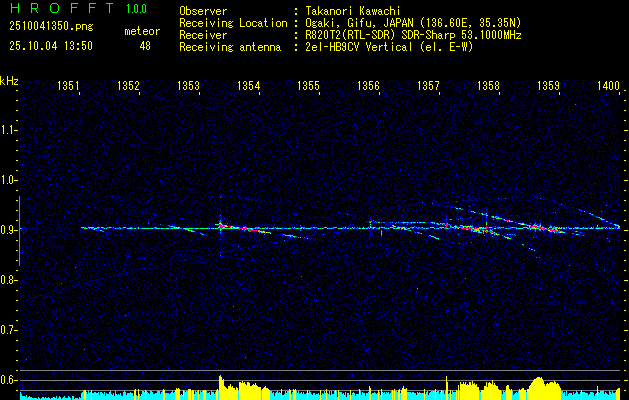Click the 0.9 kHz frequency tick label
The width and height of the screenshot is (629, 400).
coord(8,230)
